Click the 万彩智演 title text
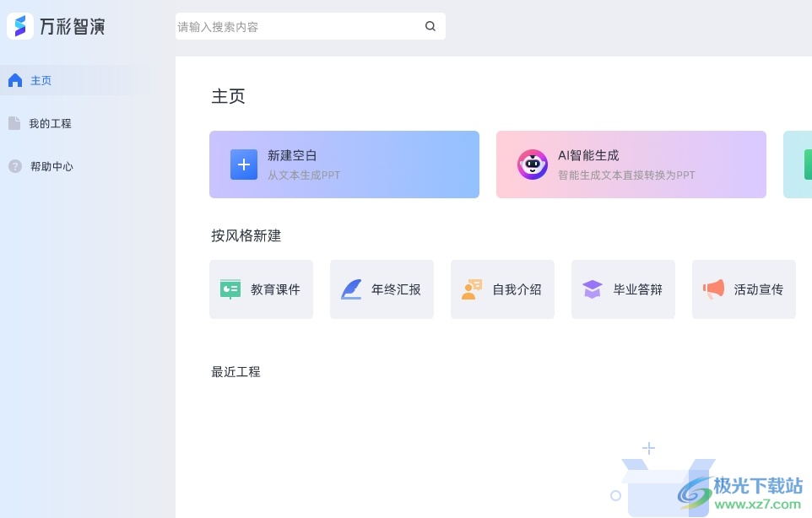 click(x=72, y=26)
